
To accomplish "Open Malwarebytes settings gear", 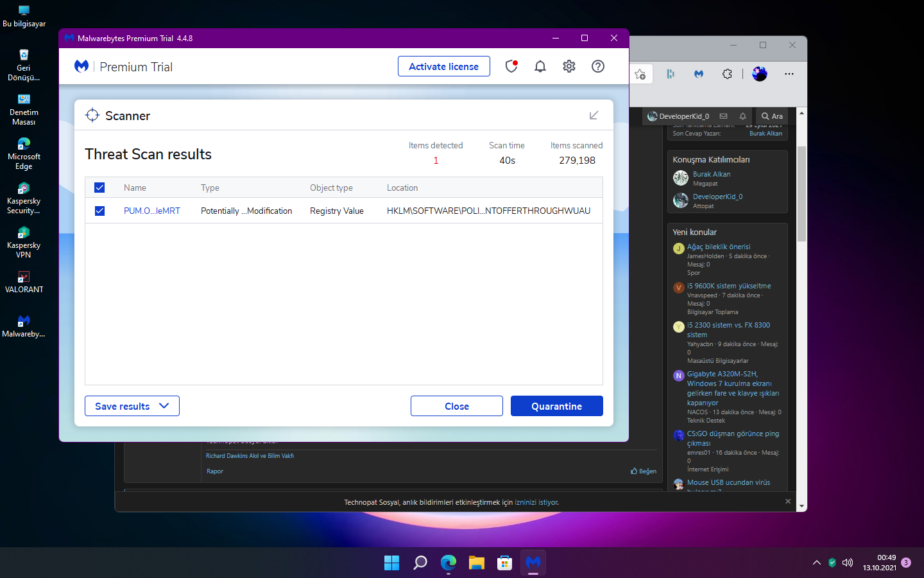I will (569, 66).
